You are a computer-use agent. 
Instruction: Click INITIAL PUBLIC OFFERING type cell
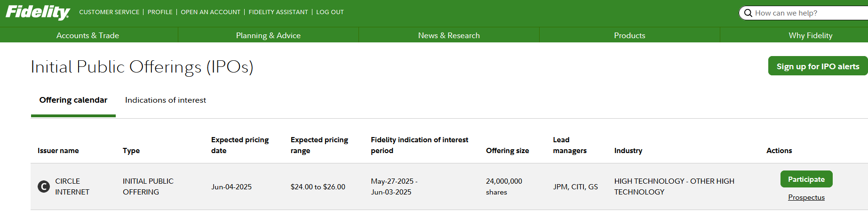coord(148,187)
